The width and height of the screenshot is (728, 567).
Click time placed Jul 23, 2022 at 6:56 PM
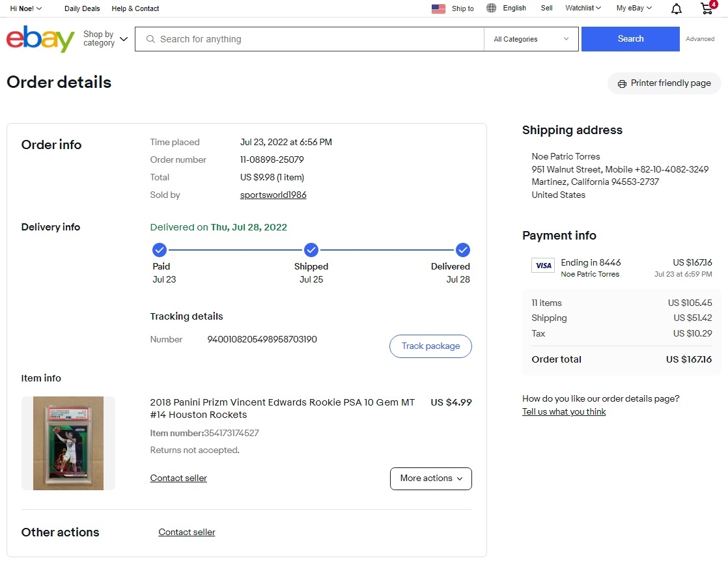pos(286,142)
